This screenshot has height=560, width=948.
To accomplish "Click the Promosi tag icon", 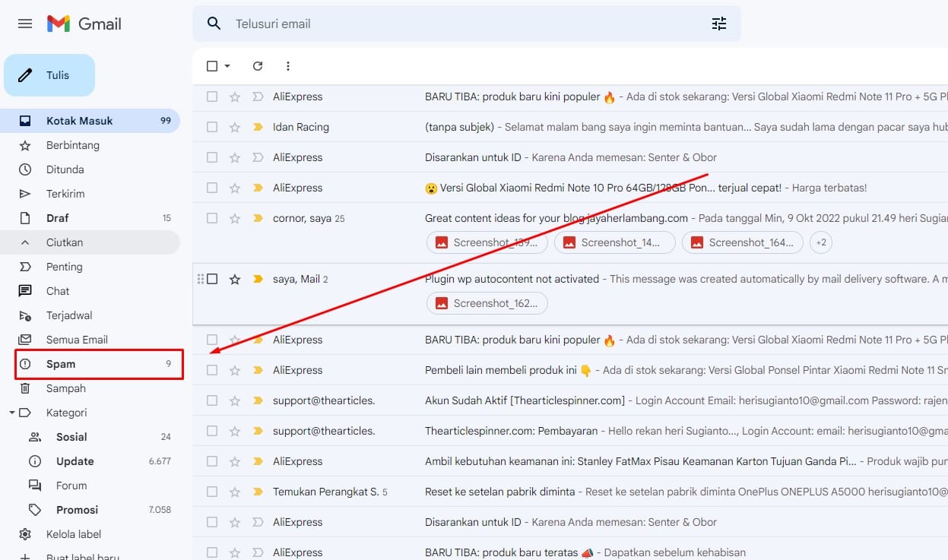I will point(35,510).
